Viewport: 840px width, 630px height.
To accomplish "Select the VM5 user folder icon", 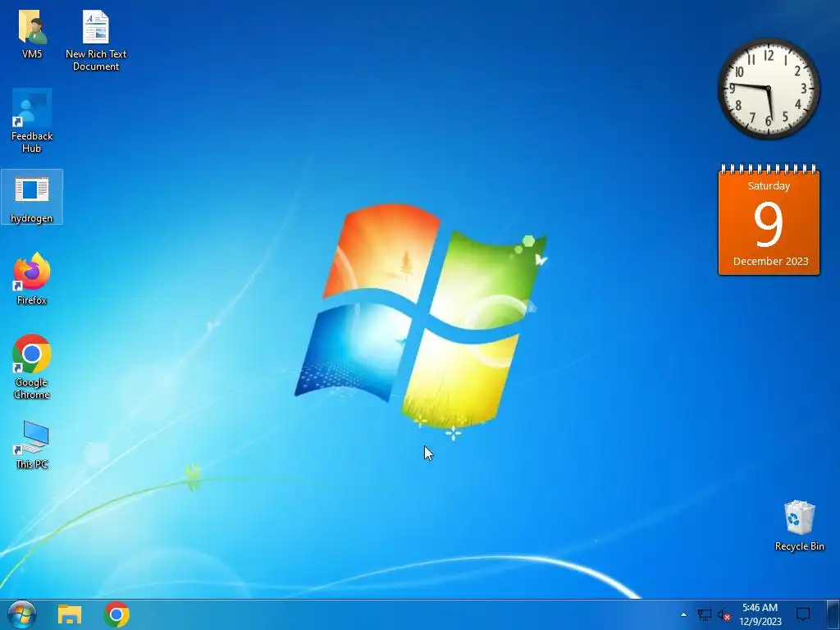I will coord(32,34).
